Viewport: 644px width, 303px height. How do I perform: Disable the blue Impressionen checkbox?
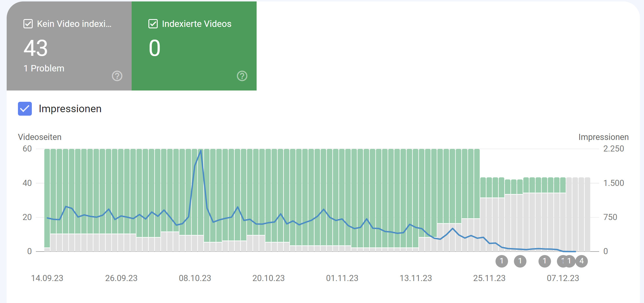tap(25, 109)
